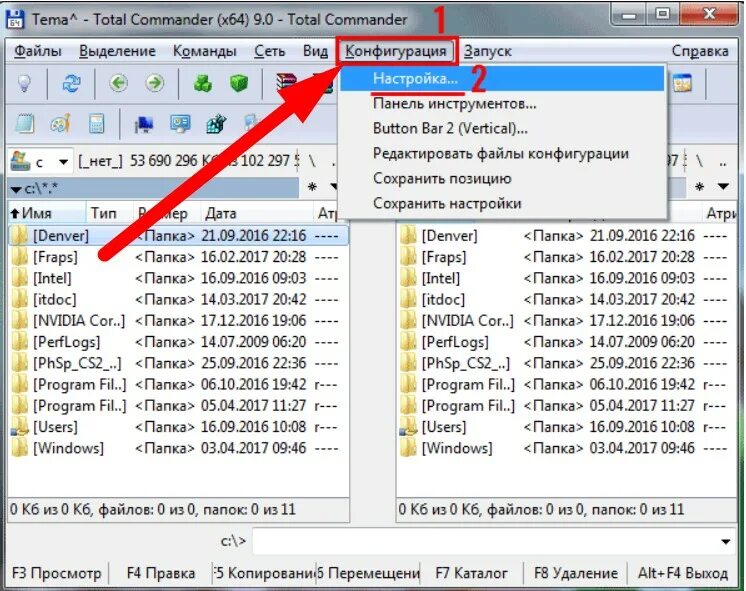Click the F8 Удаление button

(576, 573)
